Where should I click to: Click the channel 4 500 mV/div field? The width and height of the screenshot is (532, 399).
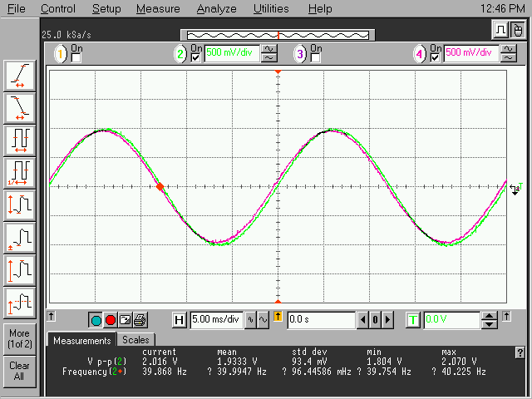[x=471, y=53]
